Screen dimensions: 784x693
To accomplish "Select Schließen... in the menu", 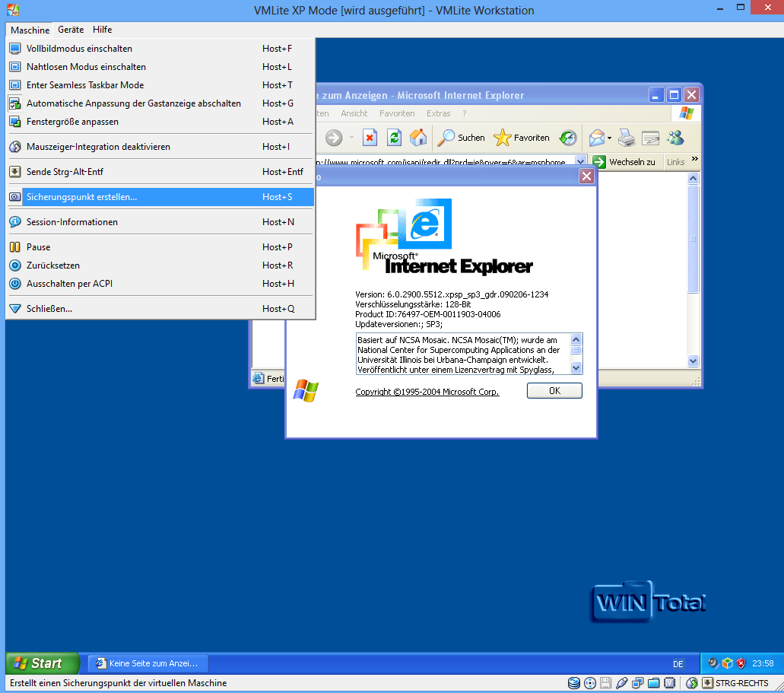I will click(x=160, y=309).
